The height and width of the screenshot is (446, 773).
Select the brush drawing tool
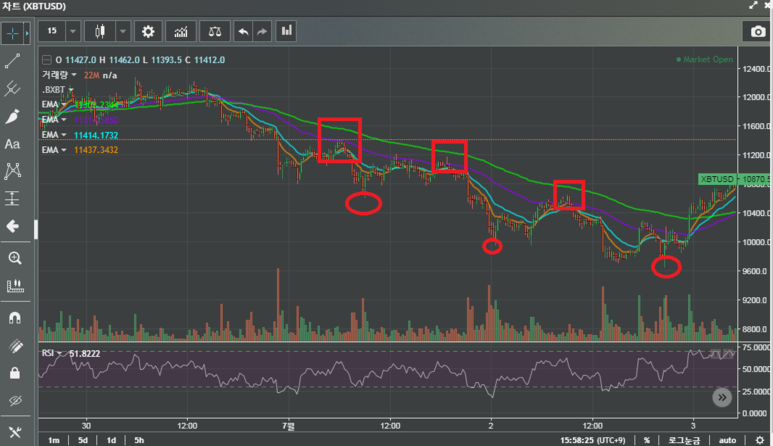click(x=12, y=116)
